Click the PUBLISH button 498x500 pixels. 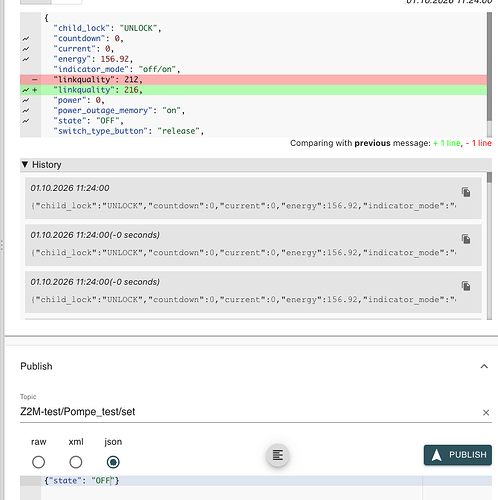click(458, 455)
